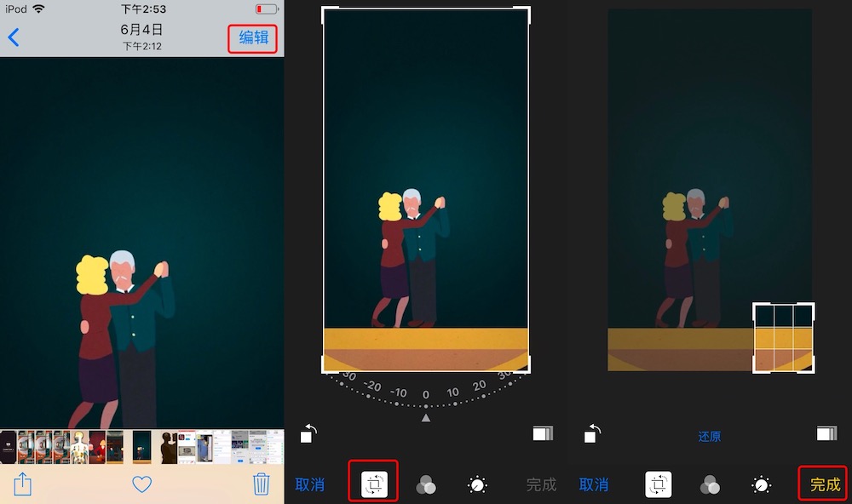Screen dimensions: 852x504
Task: Open aspect ratio options above gray 完成
Action: [542, 434]
